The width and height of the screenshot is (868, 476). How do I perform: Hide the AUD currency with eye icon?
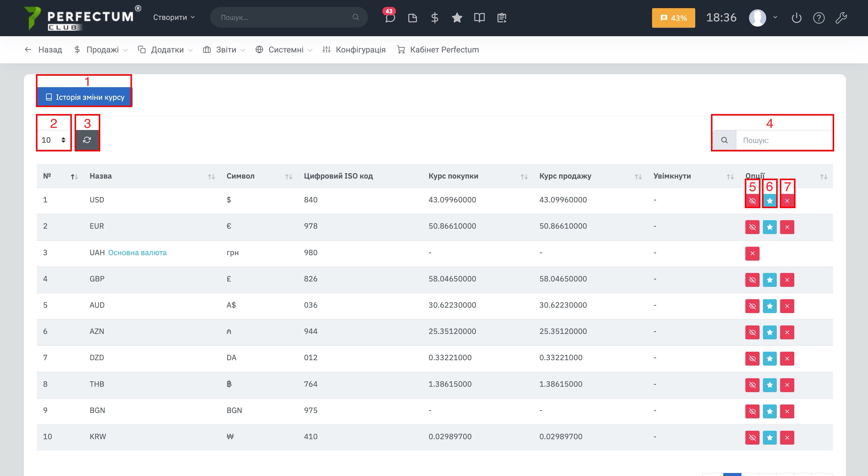[752, 306]
